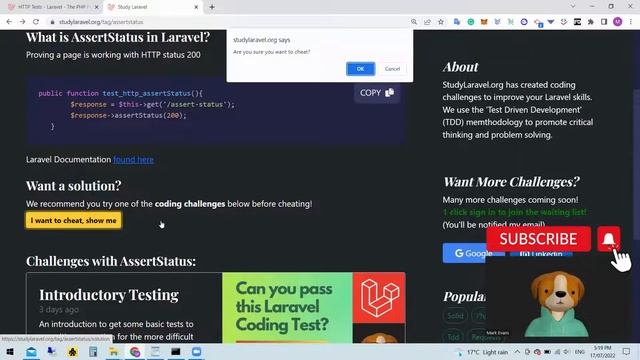Image resolution: width=640 pixels, height=360 pixels.
Task: Open the Windows Start menu
Action: (x=10, y=351)
